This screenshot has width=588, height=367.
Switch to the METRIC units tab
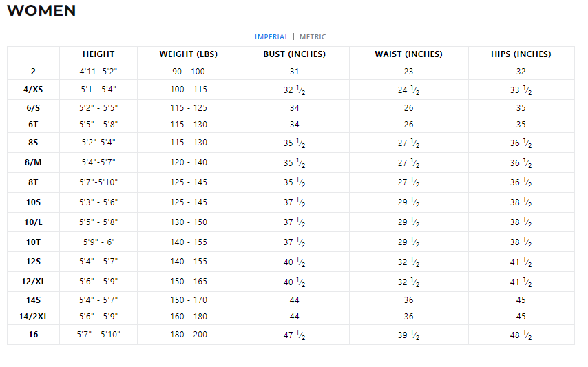[x=313, y=37]
